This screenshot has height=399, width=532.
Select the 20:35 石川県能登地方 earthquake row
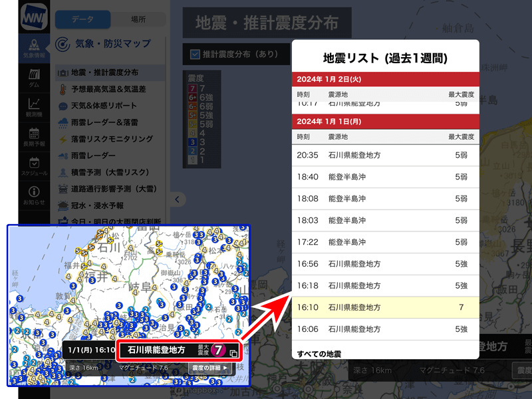click(x=385, y=155)
